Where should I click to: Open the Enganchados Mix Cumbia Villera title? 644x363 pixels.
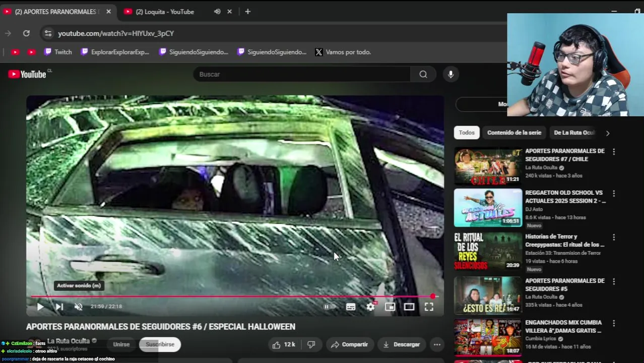coord(563,326)
